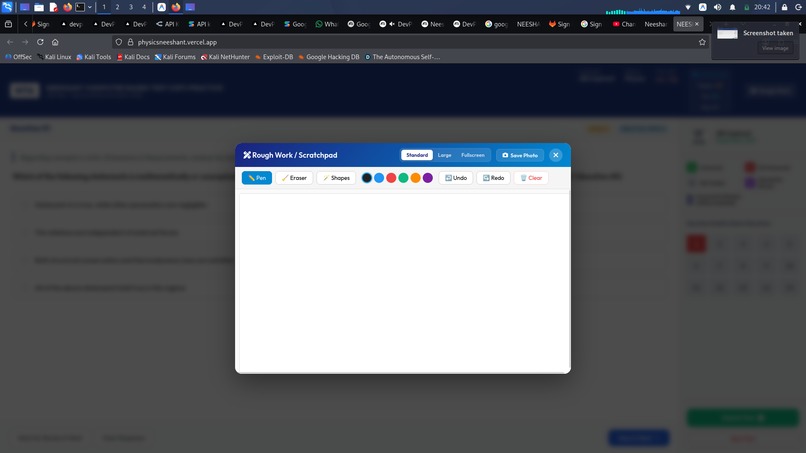Open the site security padlock info
Viewport: 806px width, 453px height.
coord(130,42)
